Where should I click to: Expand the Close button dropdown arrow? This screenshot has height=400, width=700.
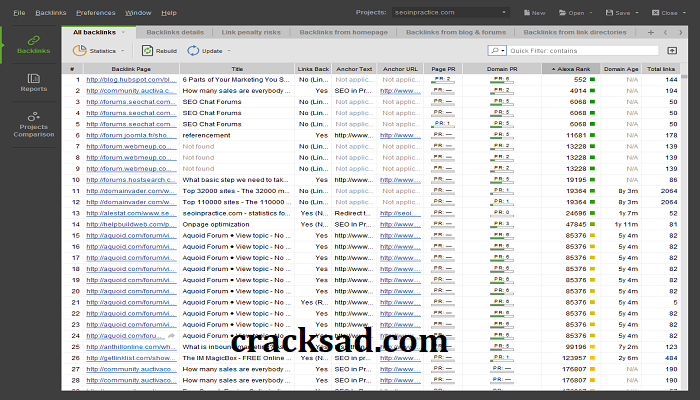pos(684,13)
